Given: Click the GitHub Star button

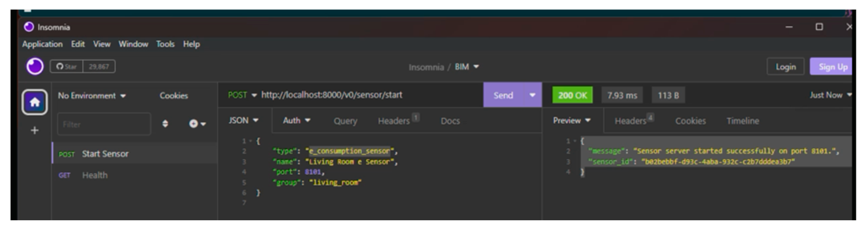Looking at the screenshot, I should click(x=67, y=66).
